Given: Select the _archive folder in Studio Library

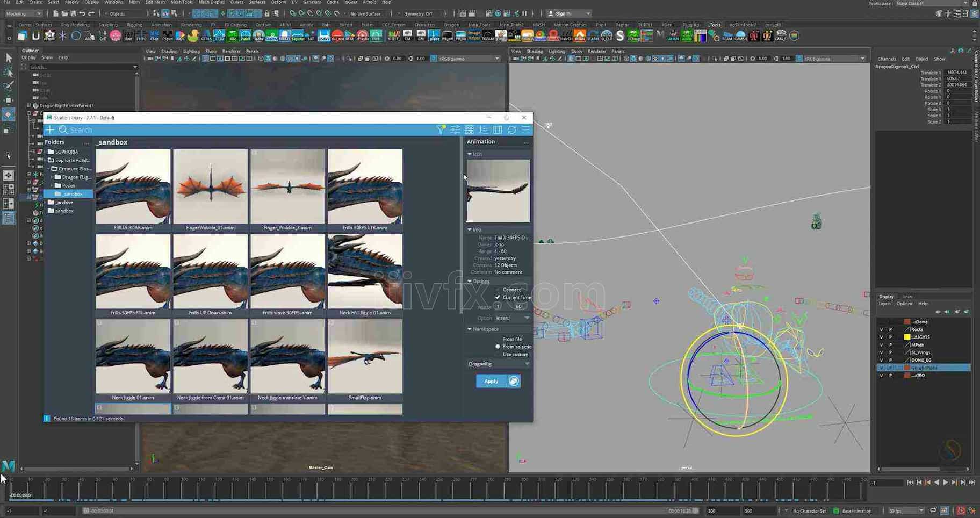Looking at the screenshot, I should pyautogui.click(x=65, y=202).
